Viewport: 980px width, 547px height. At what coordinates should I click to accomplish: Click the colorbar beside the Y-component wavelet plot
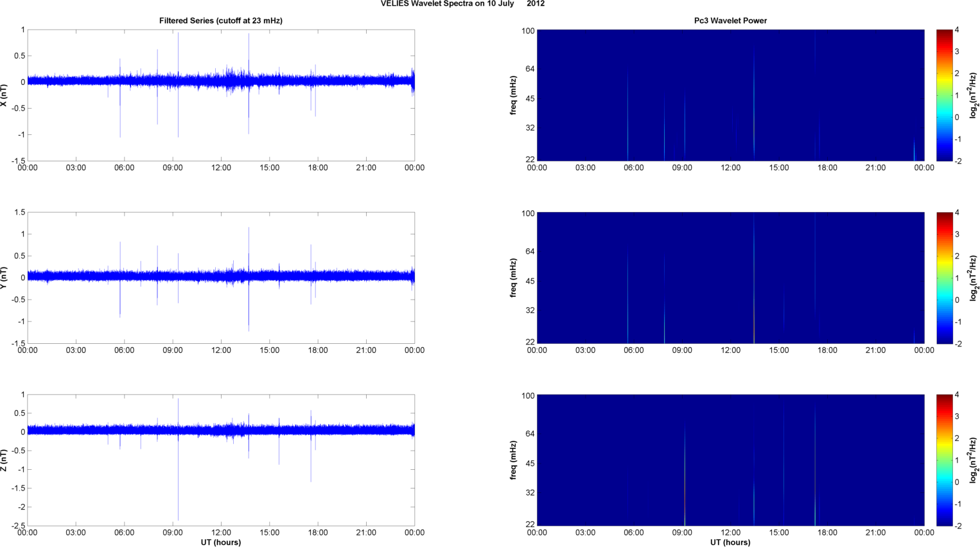[944, 278]
